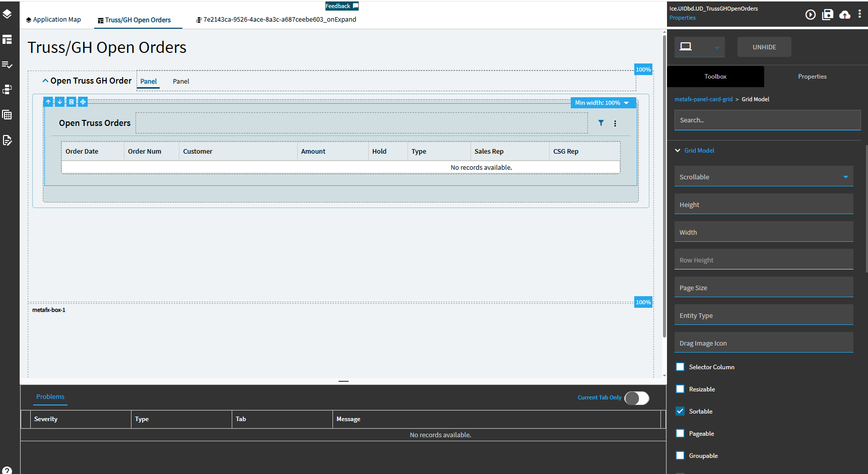Toggle the Current Tab Only switch
868x474 pixels.
(637, 398)
